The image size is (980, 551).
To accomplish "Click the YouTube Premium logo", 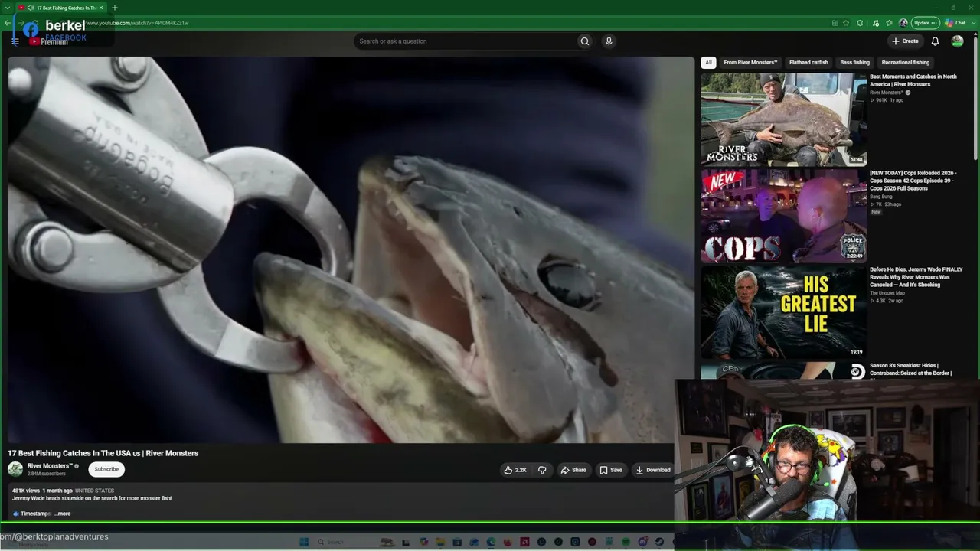I will [48, 41].
